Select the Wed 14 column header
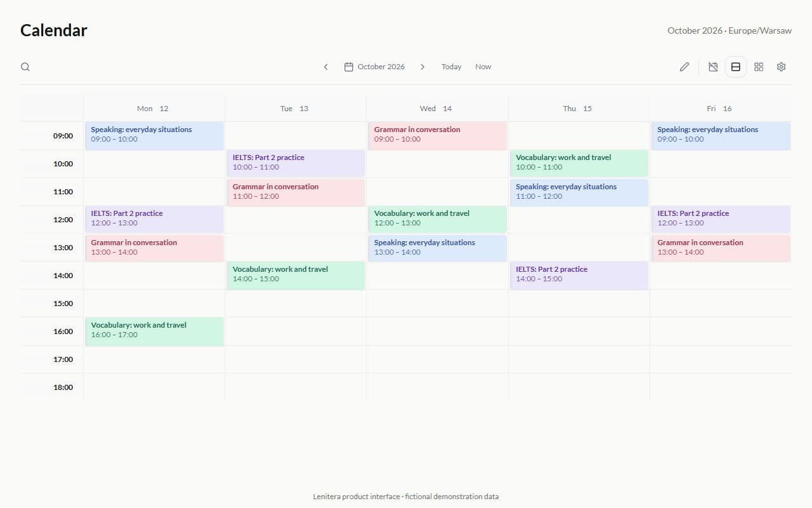Screen dimensions: 812x508 pyautogui.click(x=436, y=109)
